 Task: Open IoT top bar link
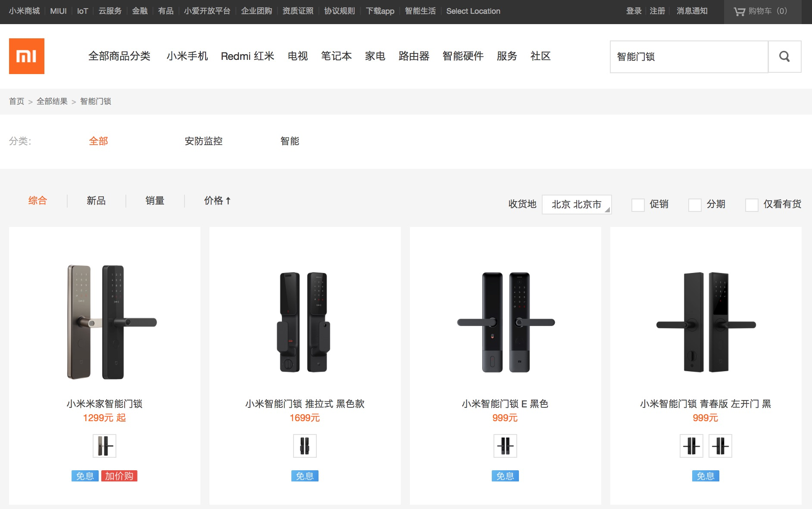[x=82, y=11]
